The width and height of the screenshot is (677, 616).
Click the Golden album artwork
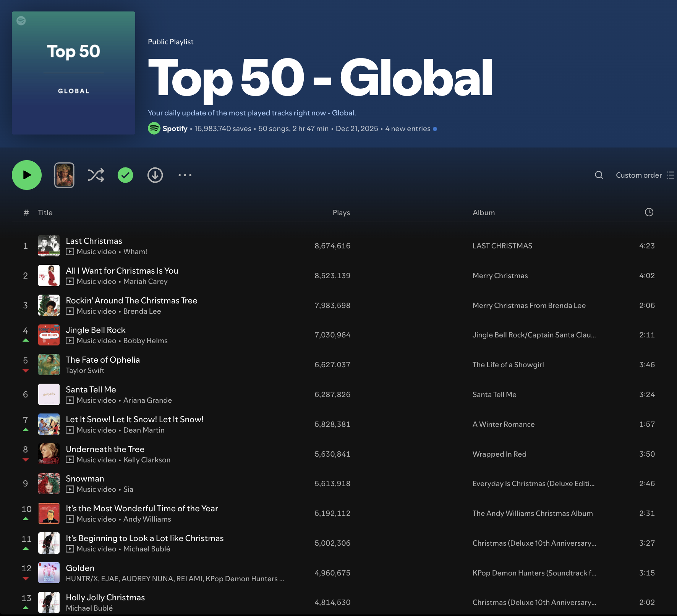tap(49, 572)
